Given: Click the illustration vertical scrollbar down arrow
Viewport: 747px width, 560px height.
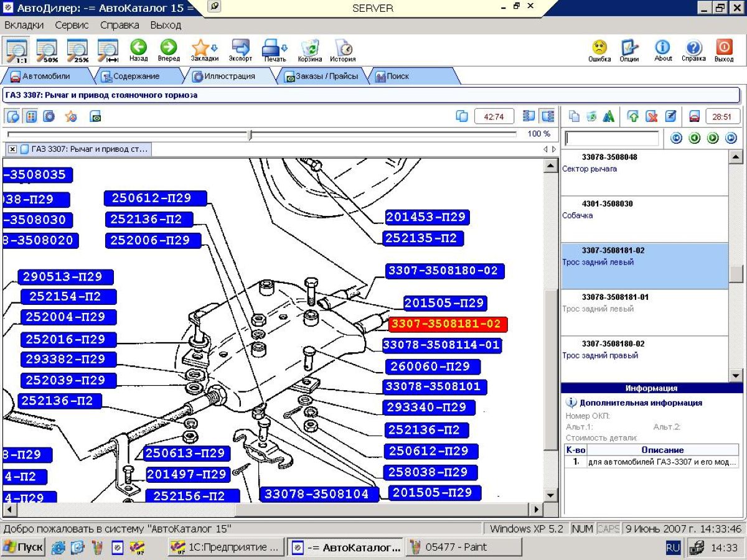Looking at the screenshot, I should 550,495.
